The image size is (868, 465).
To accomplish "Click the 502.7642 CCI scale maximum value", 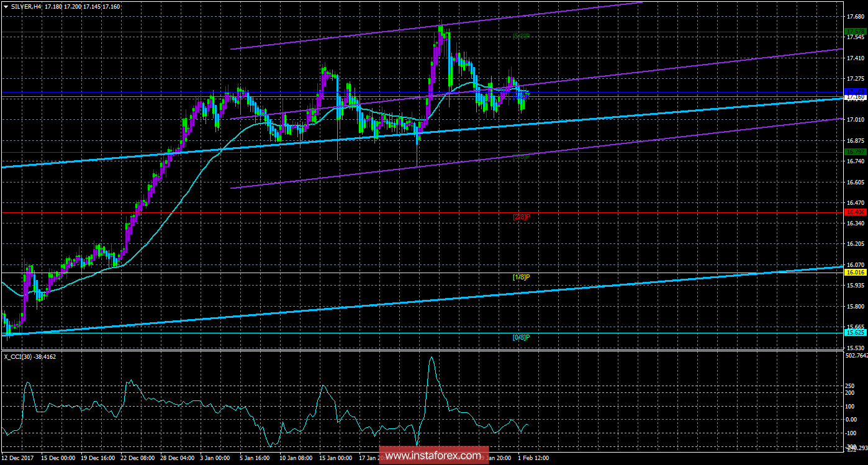I will [x=856, y=356].
